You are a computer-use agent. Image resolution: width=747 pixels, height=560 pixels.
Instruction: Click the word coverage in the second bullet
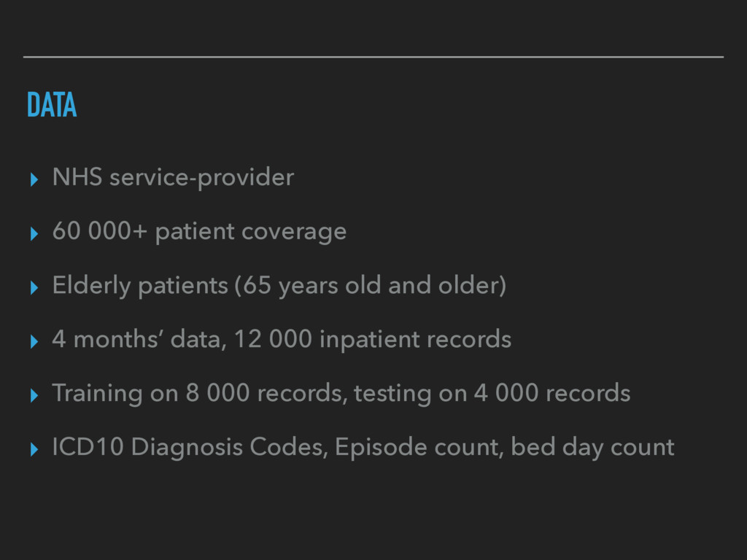pos(294,232)
